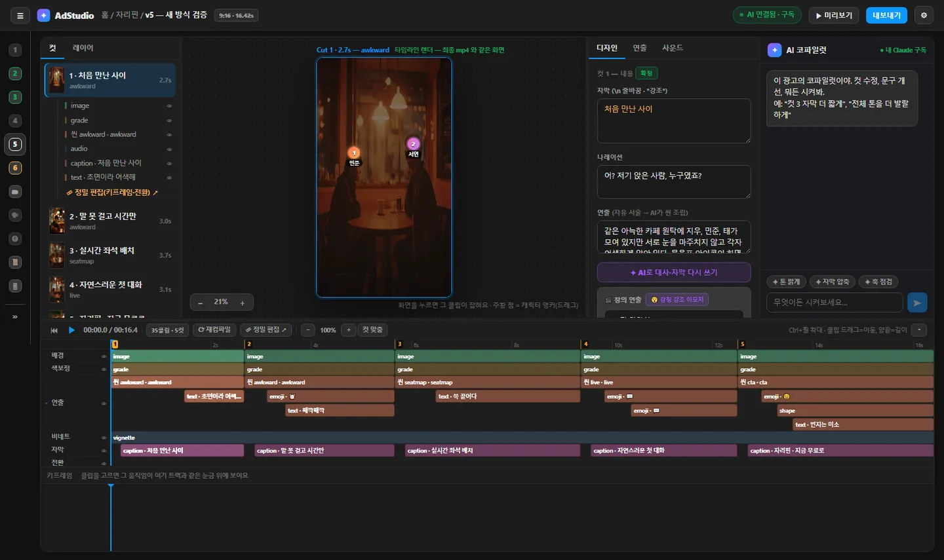
Task: Select the 디자인 tab
Action: pyautogui.click(x=607, y=48)
